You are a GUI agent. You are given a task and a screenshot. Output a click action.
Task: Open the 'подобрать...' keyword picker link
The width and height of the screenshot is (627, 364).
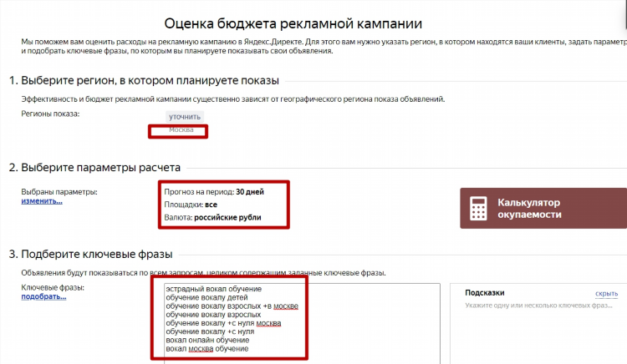43,296
